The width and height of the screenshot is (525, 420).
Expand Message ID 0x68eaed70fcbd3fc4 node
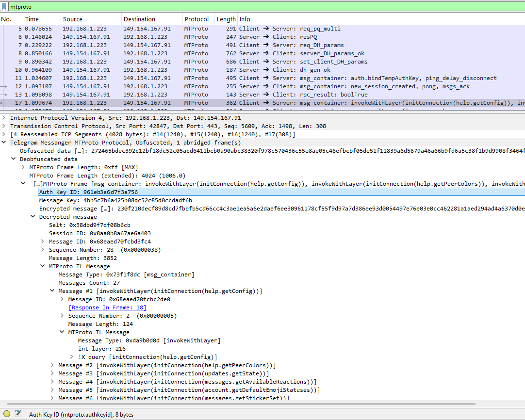pyautogui.click(x=43, y=242)
